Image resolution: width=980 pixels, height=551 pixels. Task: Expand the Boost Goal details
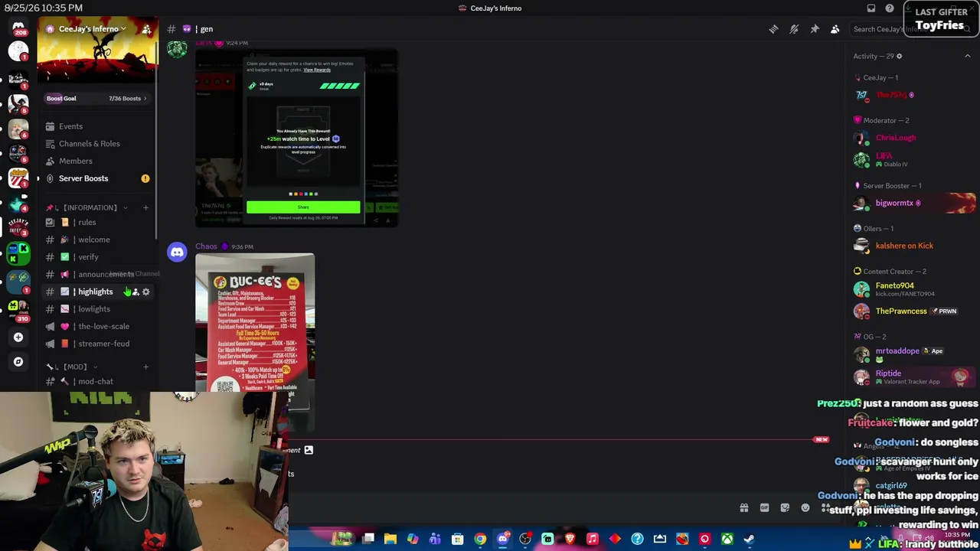[x=96, y=99]
